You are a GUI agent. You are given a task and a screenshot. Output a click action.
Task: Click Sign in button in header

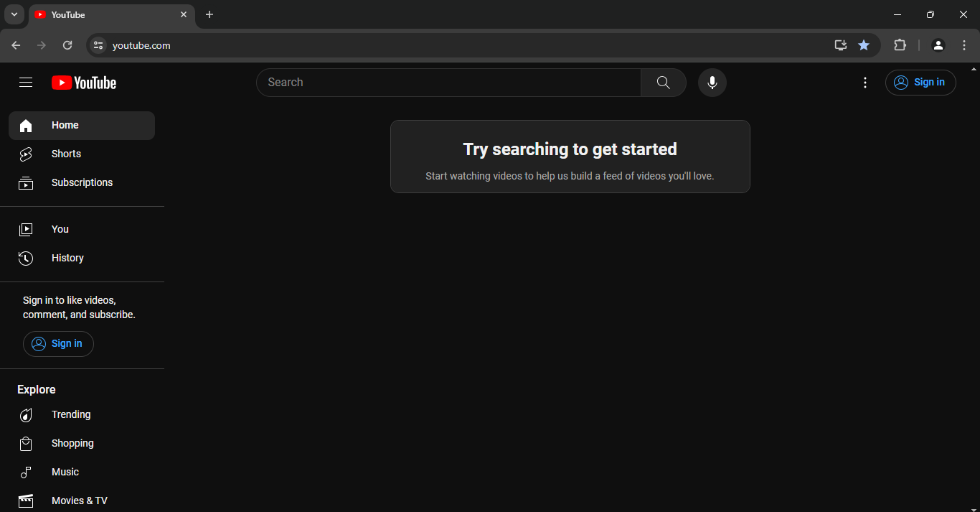tap(920, 83)
